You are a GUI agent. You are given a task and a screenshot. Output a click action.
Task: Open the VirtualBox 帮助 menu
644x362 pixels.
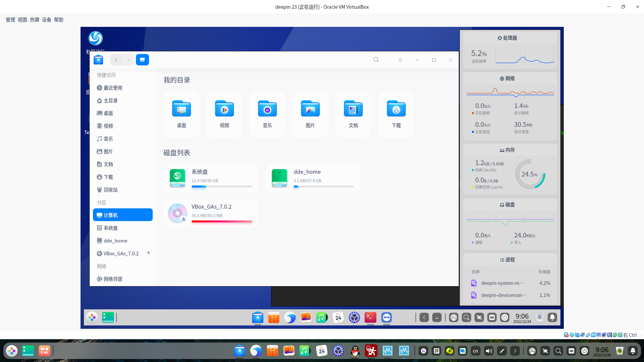click(59, 20)
